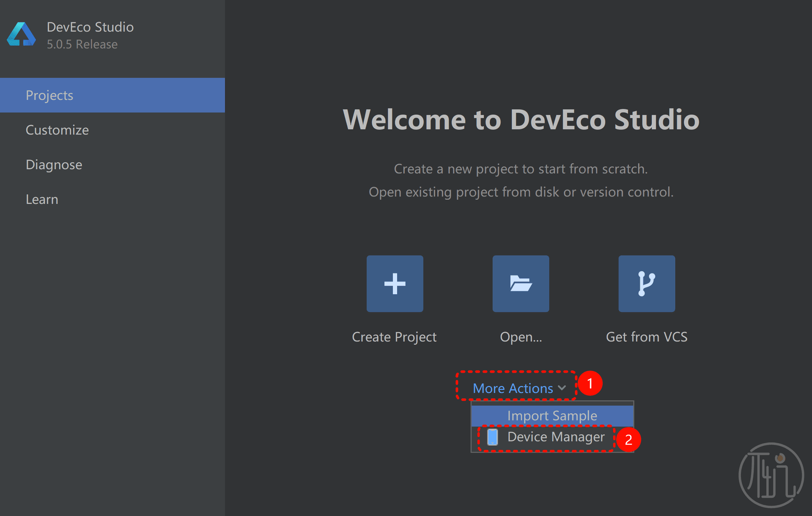Screen dimensions: 812x516
Task: Click the Open folder icon
Action: (521, 284)
